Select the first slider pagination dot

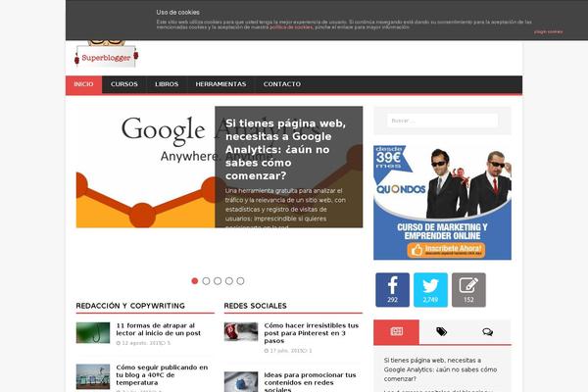pos(195,281)
